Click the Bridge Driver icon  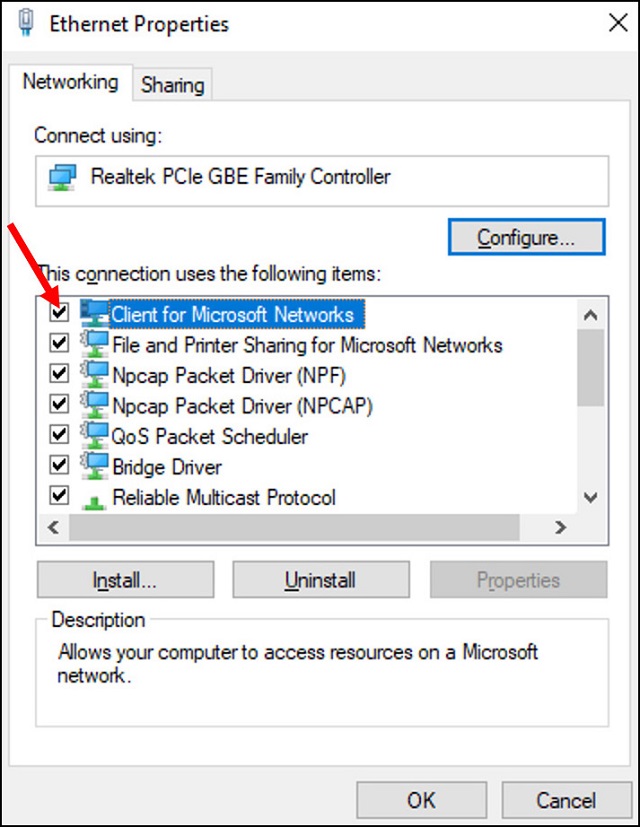click(94, 466)
